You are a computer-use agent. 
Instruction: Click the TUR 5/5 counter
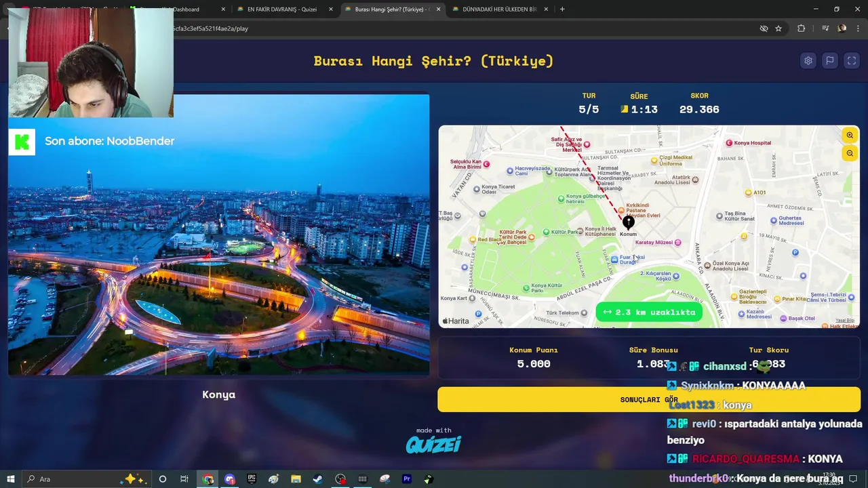click(589, 109)
